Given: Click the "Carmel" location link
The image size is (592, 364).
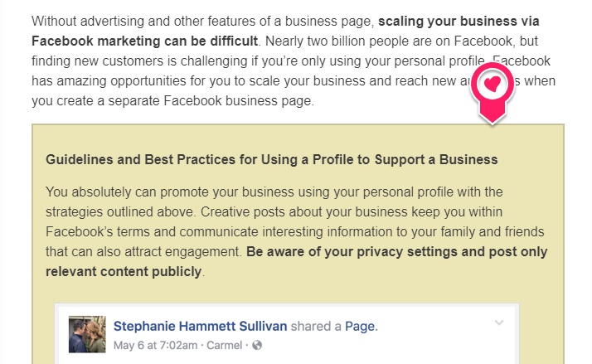Looking at the screenshot, I should tap(226, 345).
